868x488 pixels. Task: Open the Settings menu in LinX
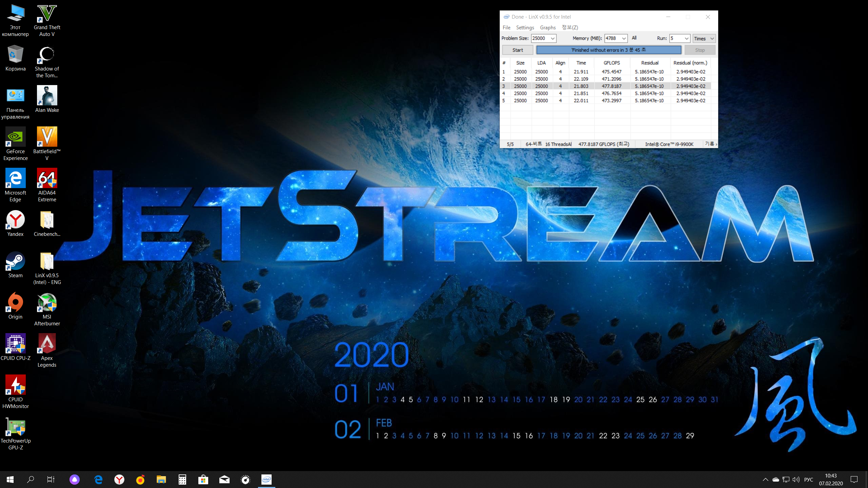(525, 27)
